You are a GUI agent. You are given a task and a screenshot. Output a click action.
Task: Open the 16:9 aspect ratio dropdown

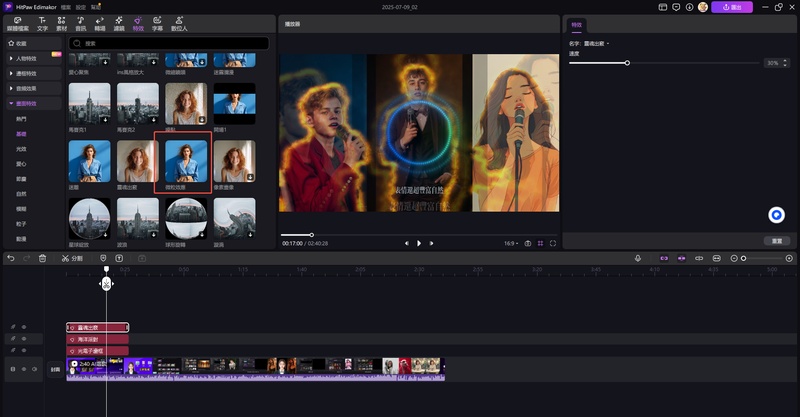click(x=512, y=243)
